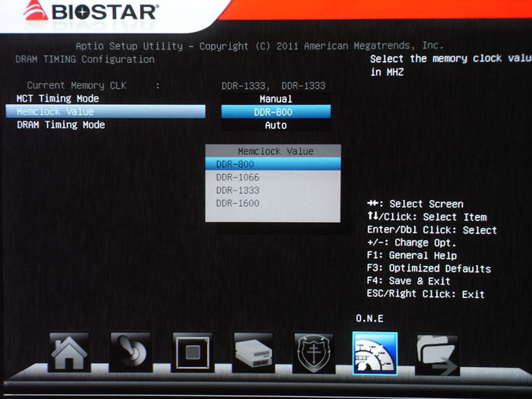The width and height of the screenshot is (532, 399).
Task: Open the Manual value for MCT Timing Mode
Action: click(x=276, y=99)
